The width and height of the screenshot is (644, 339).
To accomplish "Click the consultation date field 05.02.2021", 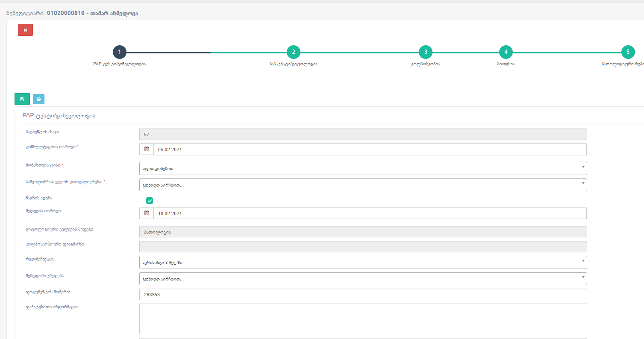I will (x=370, y=149).
